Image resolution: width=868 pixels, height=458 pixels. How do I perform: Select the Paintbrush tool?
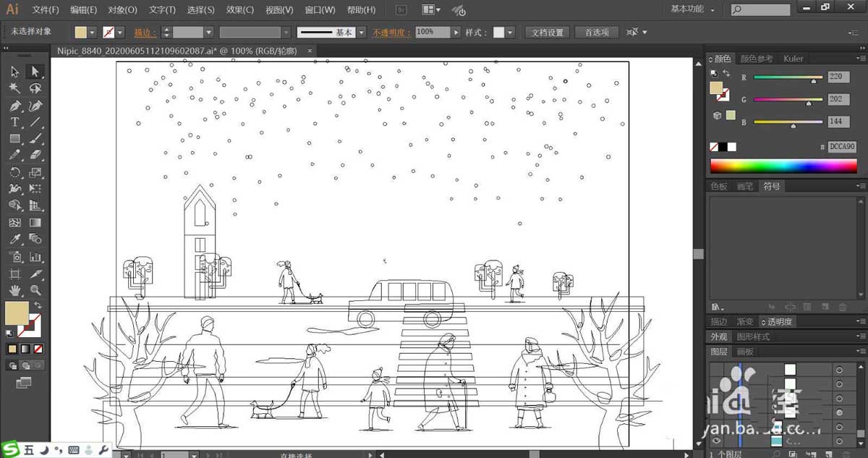[x=35, y=138]
